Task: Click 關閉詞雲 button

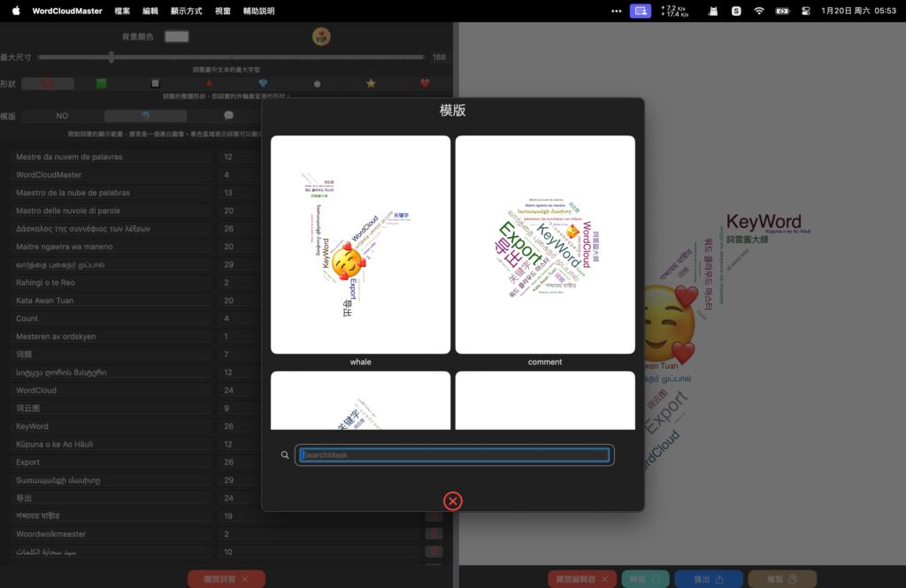Action: tap(226, 579)
